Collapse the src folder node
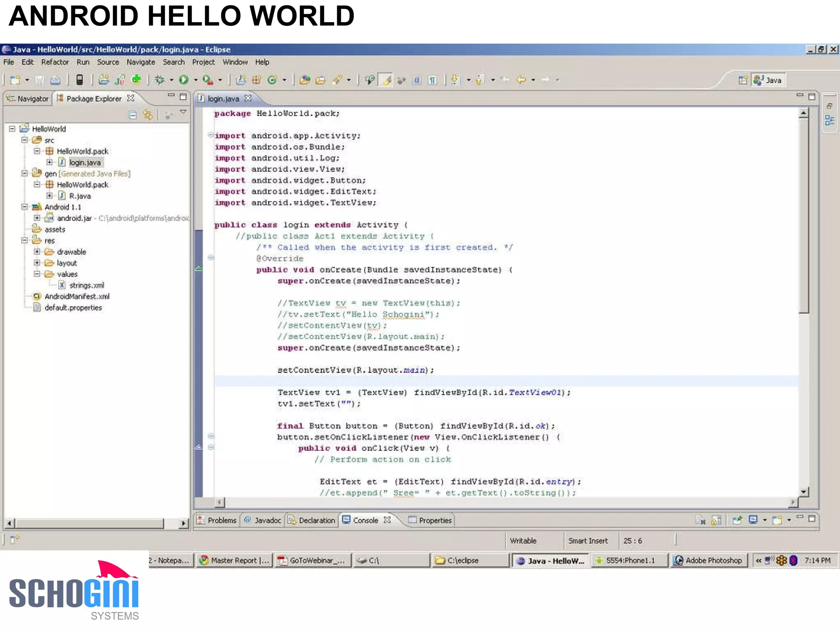This screenshot has height=630, width=840. point(25,140)
